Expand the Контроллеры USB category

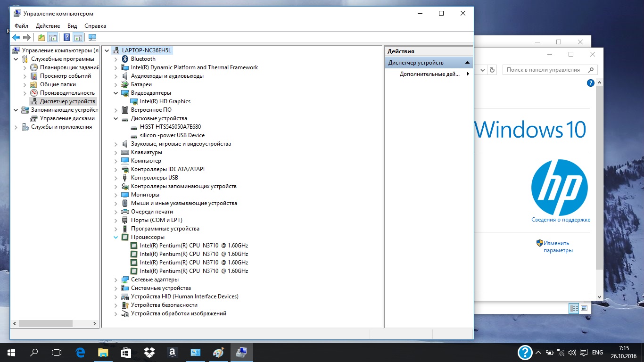pos(116,178)
